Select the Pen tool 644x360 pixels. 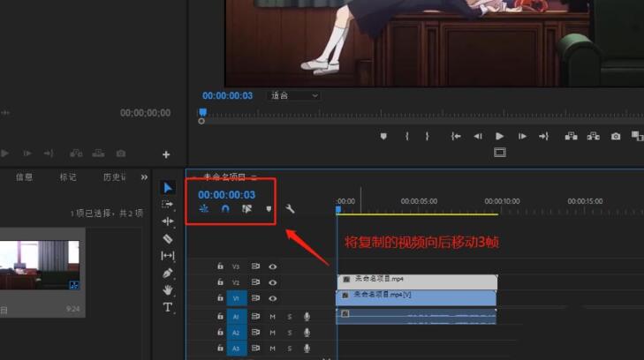[168, 273]
